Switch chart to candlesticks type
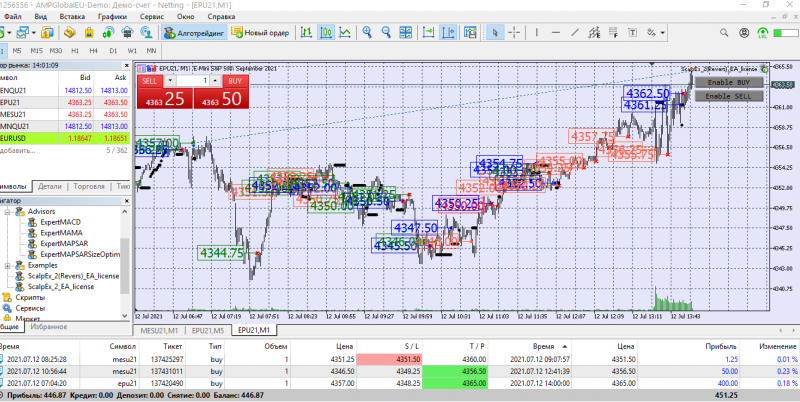 click(x=326, y=33)
